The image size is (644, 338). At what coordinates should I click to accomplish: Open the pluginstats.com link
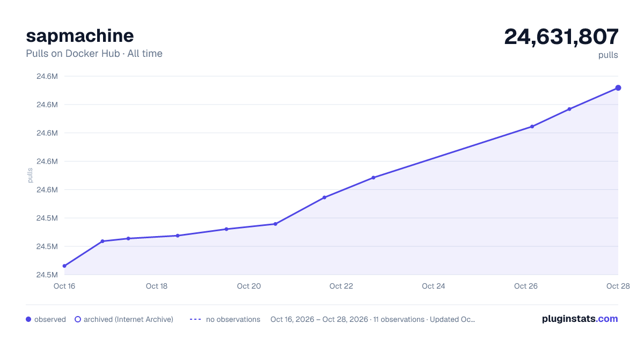pos(580,319)
